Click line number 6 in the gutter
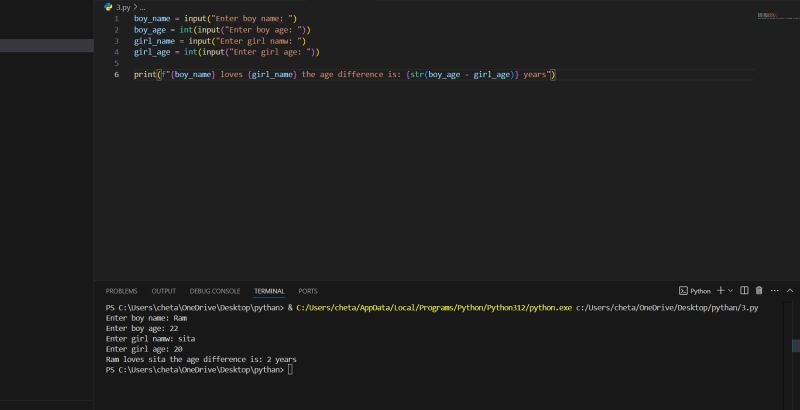Viewport: 800px width, 410px height. tap(117, 74)
